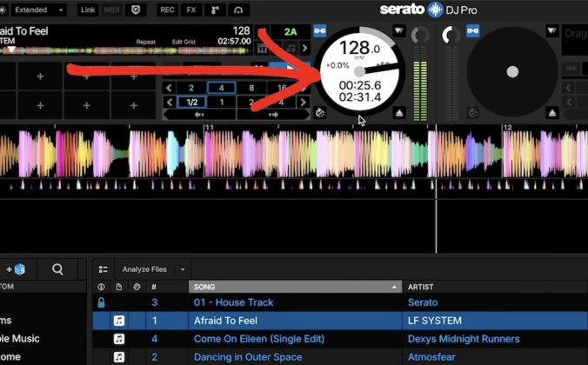Click the Edit Grid button
This screenshot has width=588, height=365.
click(x=184, y=42)
